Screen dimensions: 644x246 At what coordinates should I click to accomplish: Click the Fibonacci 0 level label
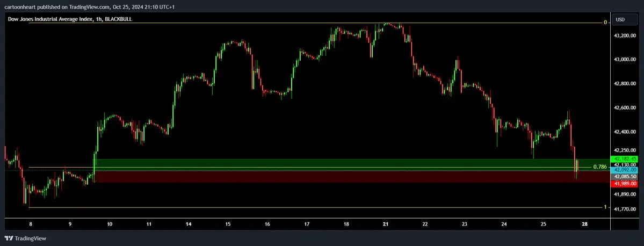605,23
